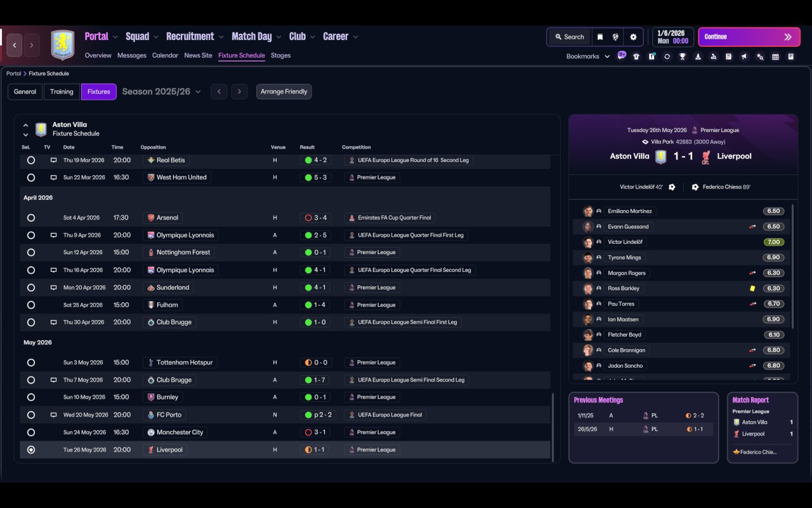Open the globe world icon
812x508 pixels.
pos(615,37)
